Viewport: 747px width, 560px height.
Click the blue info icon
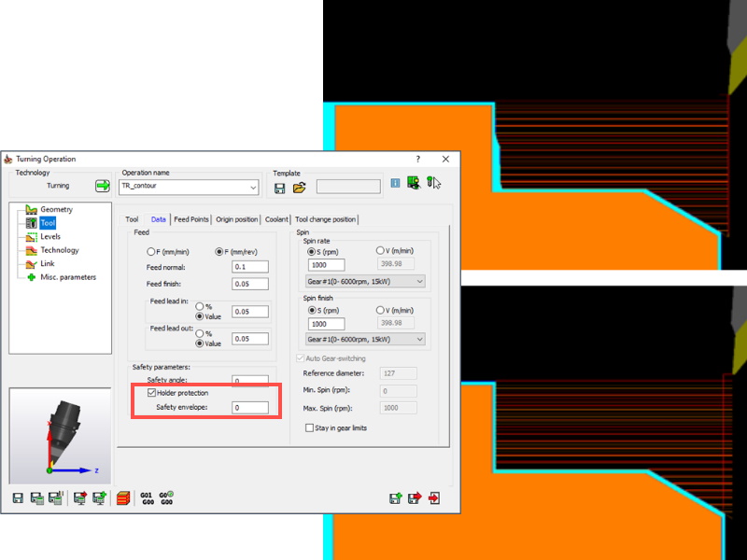click(395, 184)
